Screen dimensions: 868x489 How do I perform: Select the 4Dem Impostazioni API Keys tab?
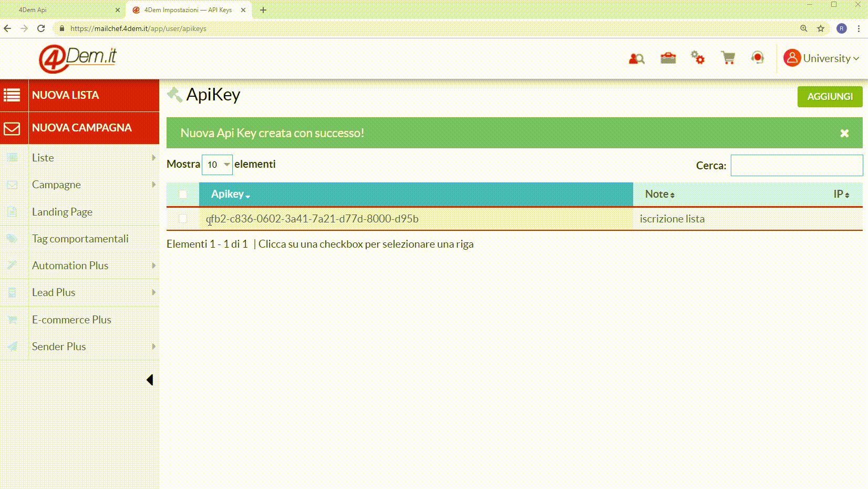tap(188, 10)
